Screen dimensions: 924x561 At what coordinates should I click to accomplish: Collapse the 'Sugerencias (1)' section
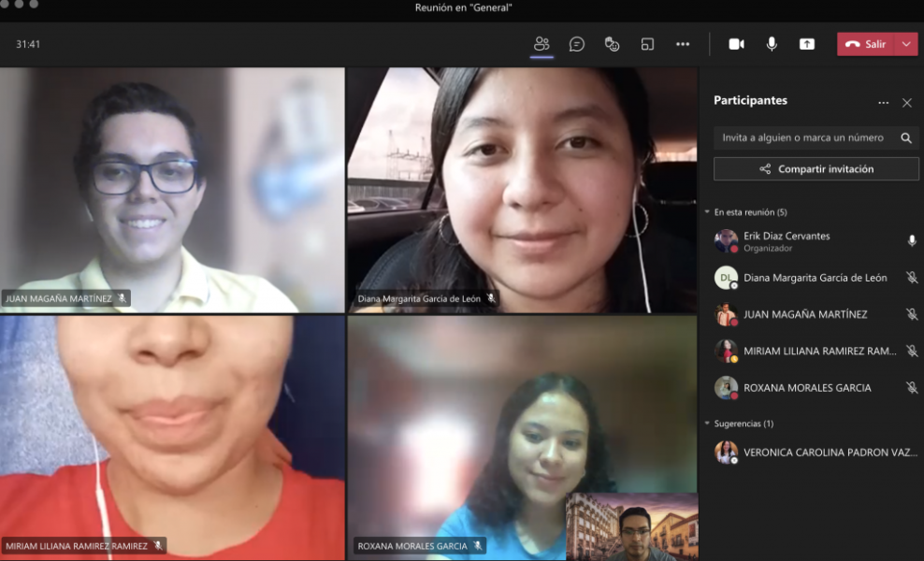coord(708,424)
